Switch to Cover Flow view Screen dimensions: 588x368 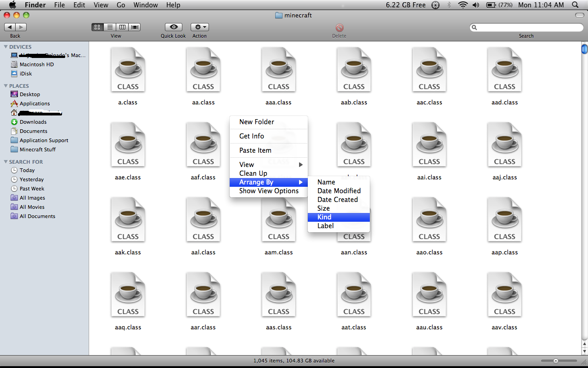coord(135,27)
